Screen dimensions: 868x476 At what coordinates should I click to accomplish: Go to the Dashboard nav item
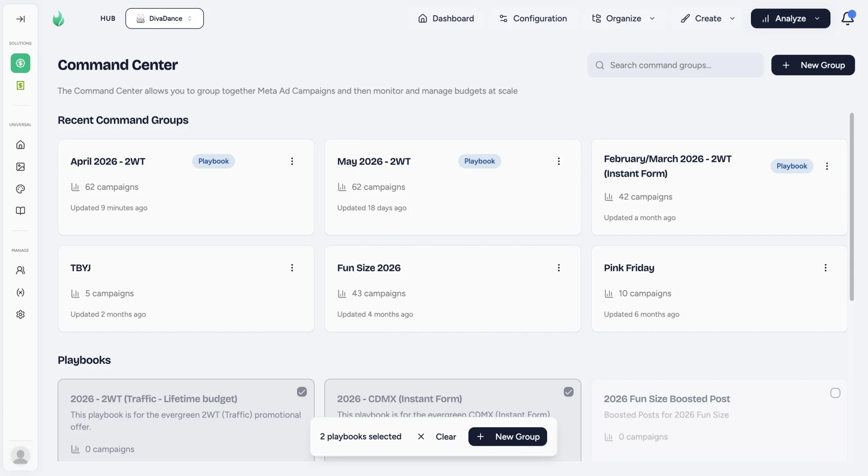446,19
